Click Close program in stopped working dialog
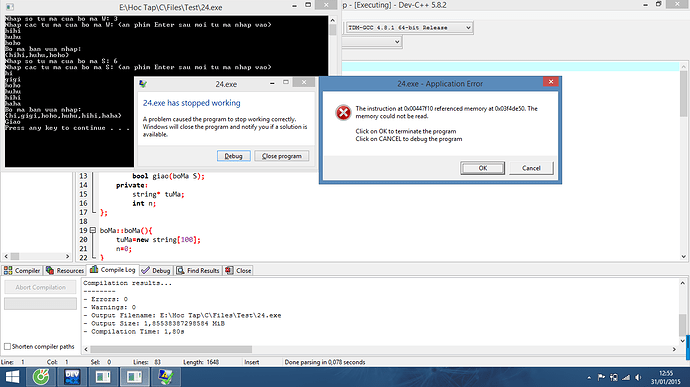Image resolution: width=690 pixels, height=387 pixels. (282, 156)
